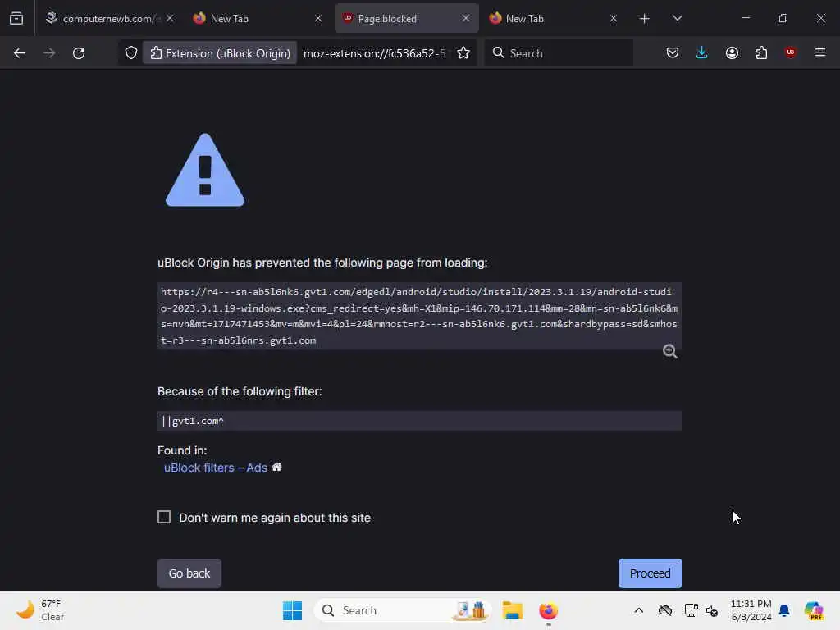
Task: Close the first New Tab
Action: point(318,18)
